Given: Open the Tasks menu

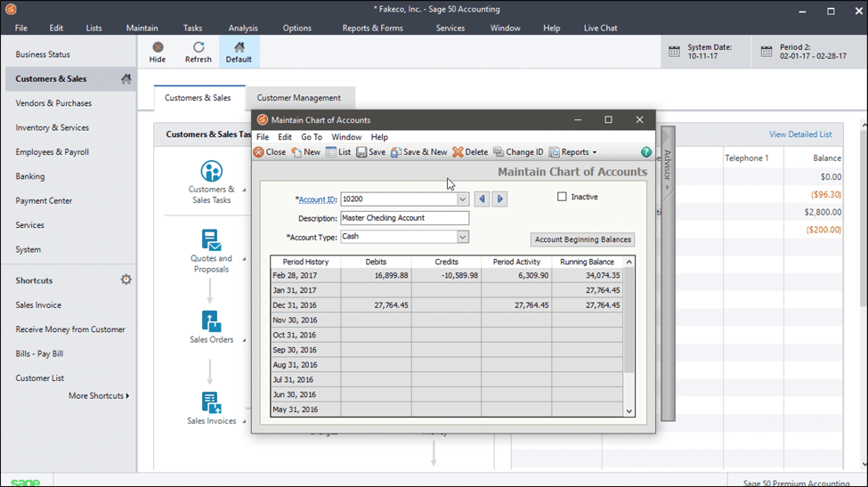Looking at the screenshot, I should click(x=192, y=28).
